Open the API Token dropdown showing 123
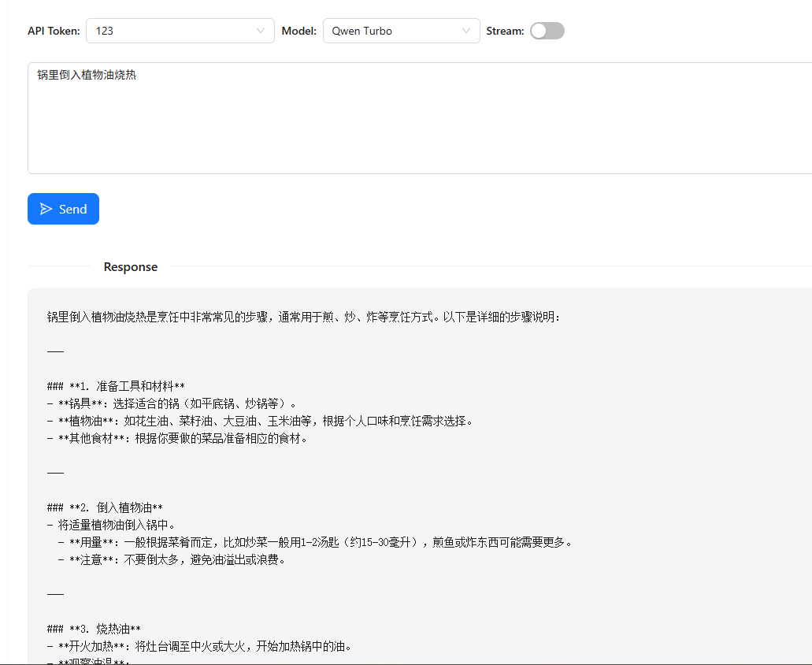Image resolution: width=812 pixels, height=665 pixels. 180,31
